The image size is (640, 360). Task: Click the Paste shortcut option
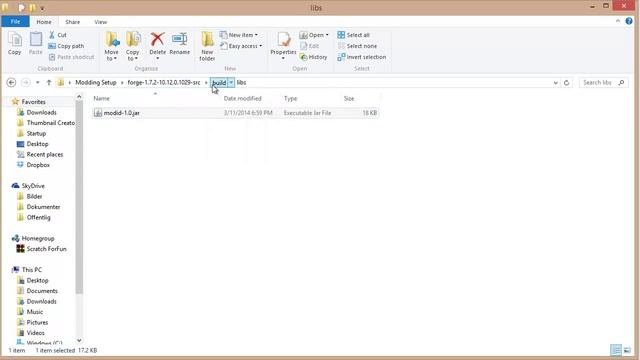click(x=71, y=57)
